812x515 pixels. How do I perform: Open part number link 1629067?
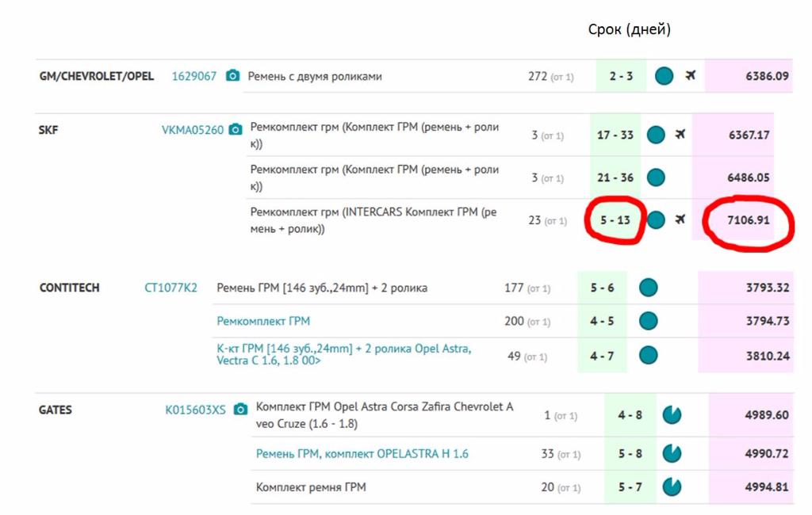[x=193, y=76]
